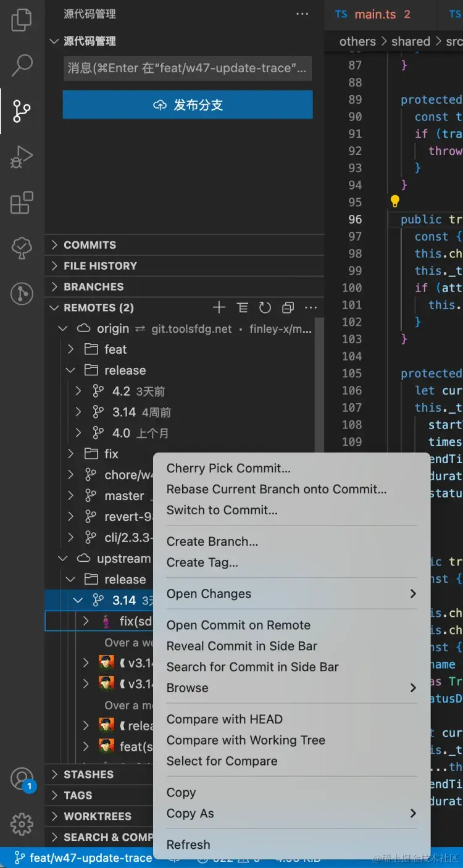Open the Open Changes submenu
463x868 pixels.
(291, 594)
